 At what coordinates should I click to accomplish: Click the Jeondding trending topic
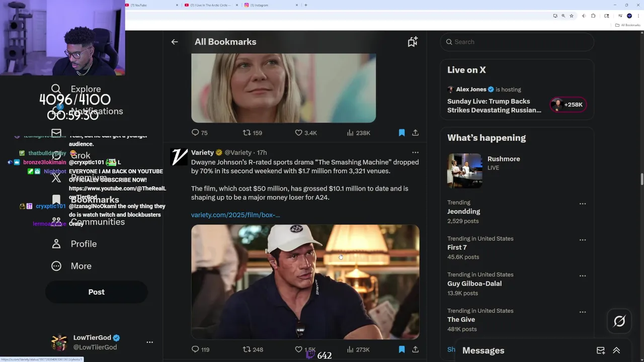(x=464, y=212)
